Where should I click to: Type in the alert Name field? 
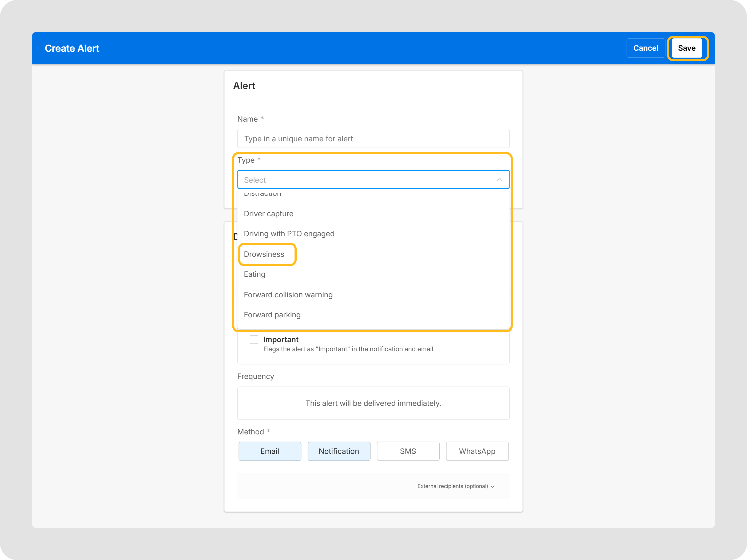[373, 139]
